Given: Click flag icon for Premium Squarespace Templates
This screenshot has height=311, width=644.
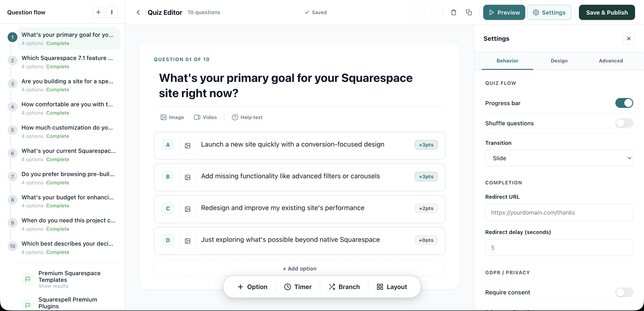Looking at the screenshot, I should tap(28, 279).
